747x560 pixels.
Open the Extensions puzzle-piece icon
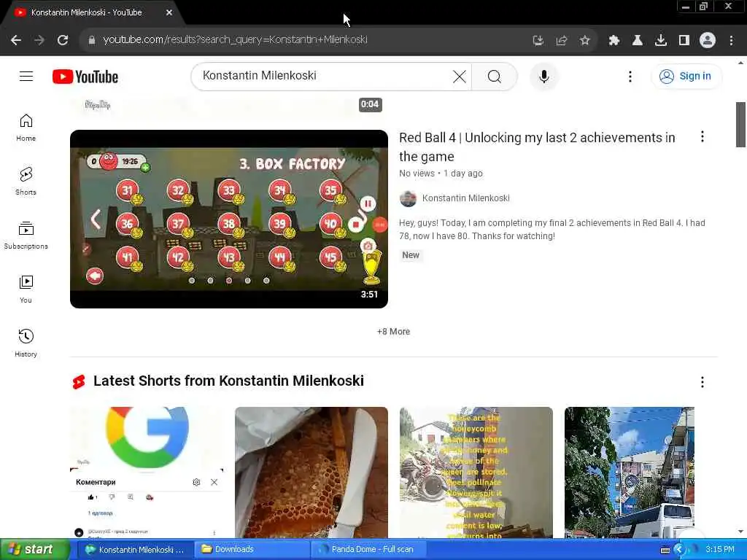tap(614, 40)
